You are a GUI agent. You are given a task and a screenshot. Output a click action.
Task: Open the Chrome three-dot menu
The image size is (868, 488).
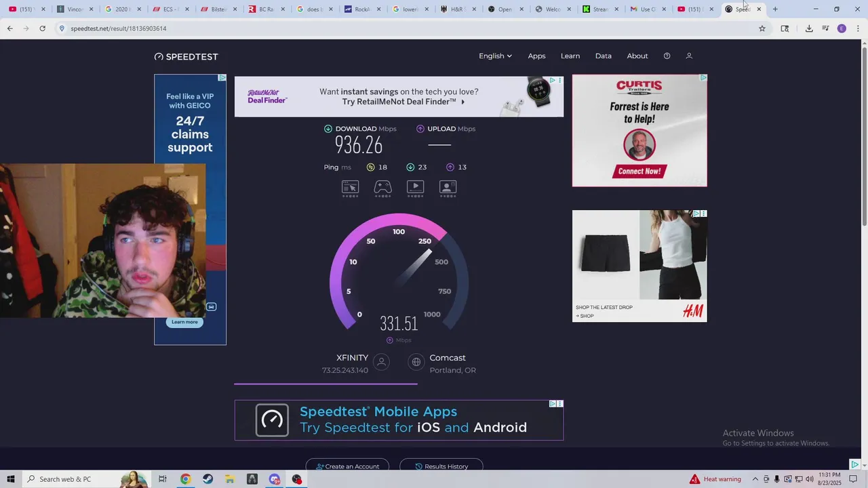[858, 28]
